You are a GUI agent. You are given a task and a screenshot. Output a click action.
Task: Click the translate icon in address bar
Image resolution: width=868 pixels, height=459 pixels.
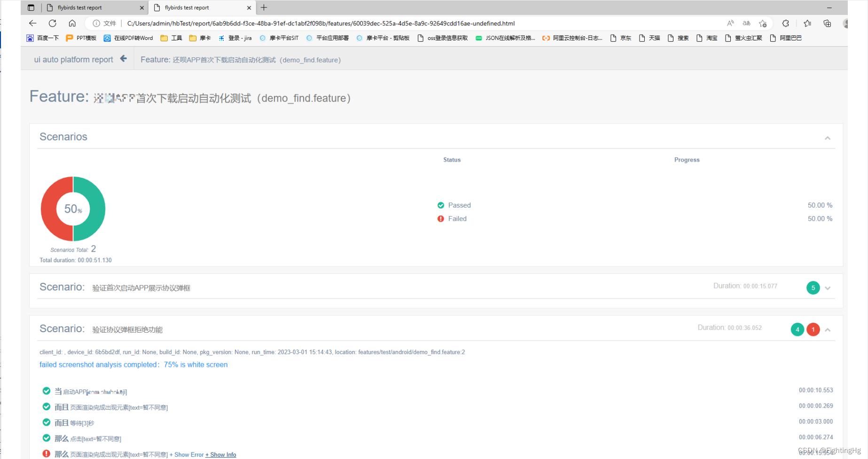pos(746,23)
